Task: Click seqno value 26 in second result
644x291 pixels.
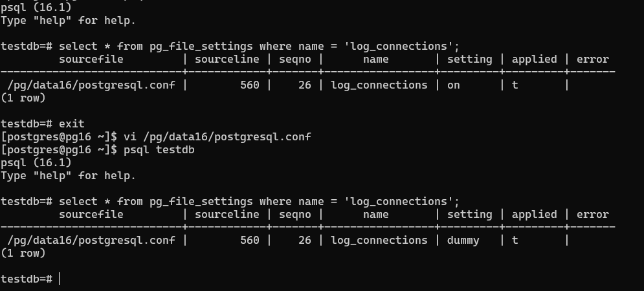Action: click(304, 240)
